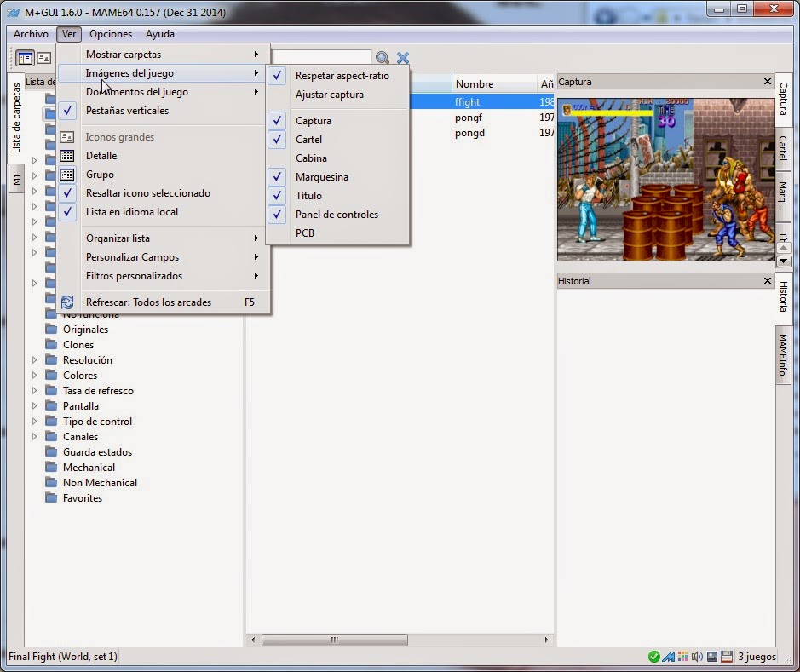Screen dimensions: 800x672
Task: Sort the list by the Nombre column header
Action: point(493,84)
